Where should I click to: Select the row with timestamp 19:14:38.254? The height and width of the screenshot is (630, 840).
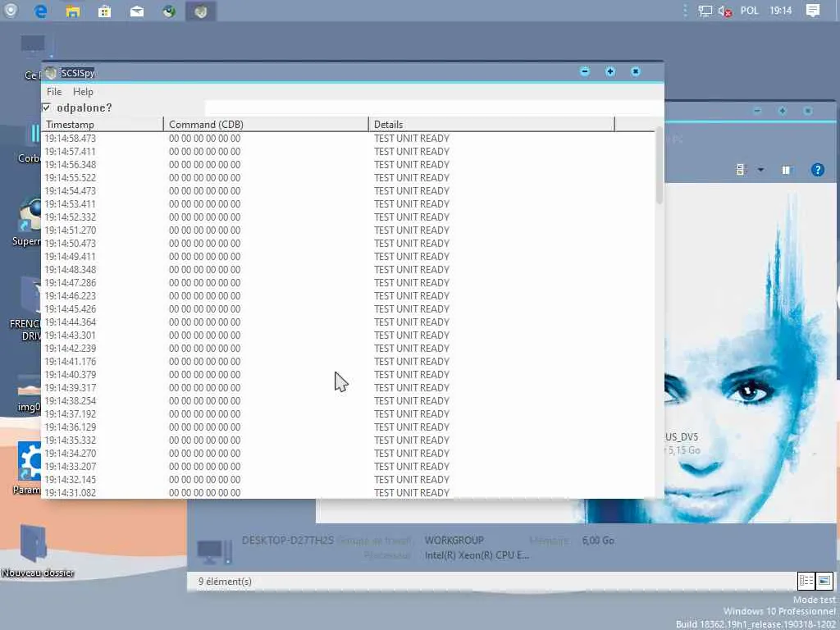[348, 400]
